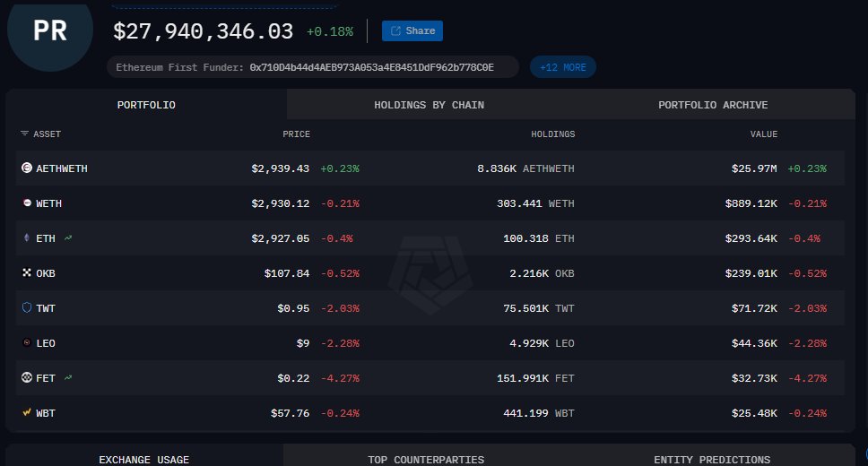The image size is (868, 466).
Task: Click the holdings 303.441 WETH
Action: [x=535, y=203]
